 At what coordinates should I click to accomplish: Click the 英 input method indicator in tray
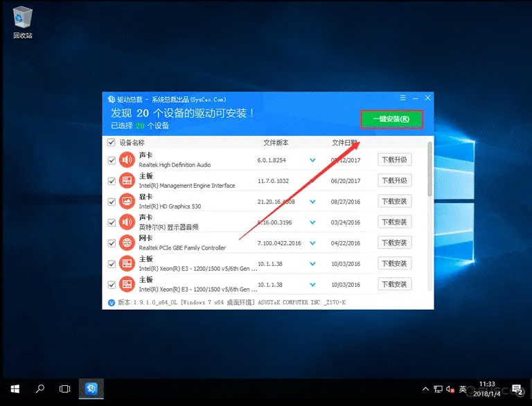pyautogui.click(x=463, y=389)
